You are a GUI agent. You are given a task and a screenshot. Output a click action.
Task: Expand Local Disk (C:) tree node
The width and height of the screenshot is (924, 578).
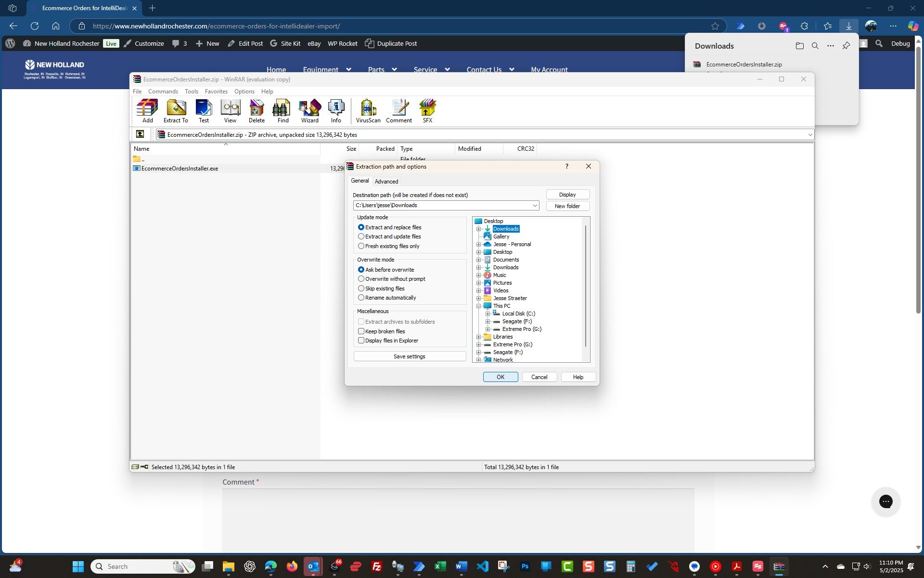(488, 314)
